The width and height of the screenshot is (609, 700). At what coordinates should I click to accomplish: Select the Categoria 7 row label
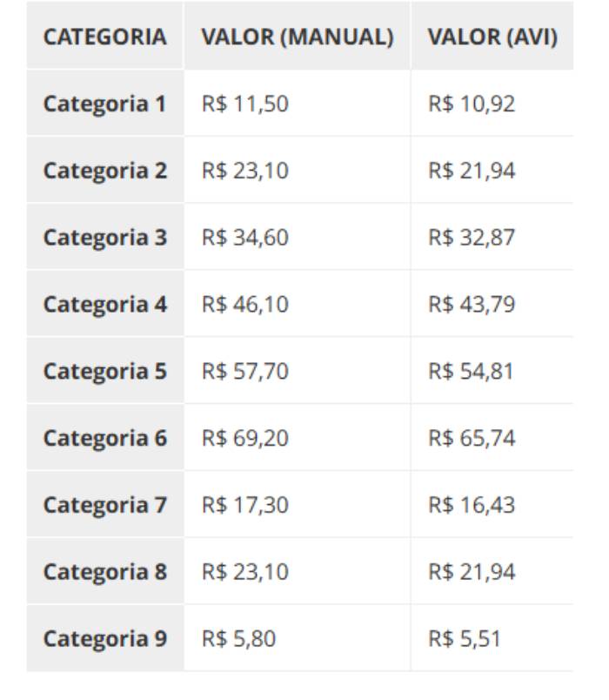(x=105, y=505)
